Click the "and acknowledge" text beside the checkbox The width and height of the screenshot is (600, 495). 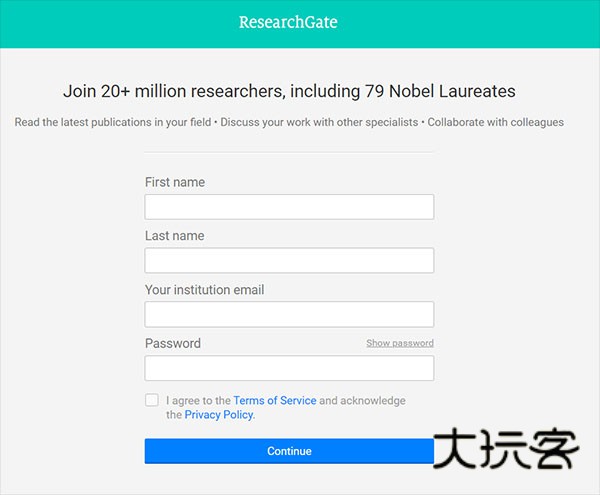tap(362, 400)
